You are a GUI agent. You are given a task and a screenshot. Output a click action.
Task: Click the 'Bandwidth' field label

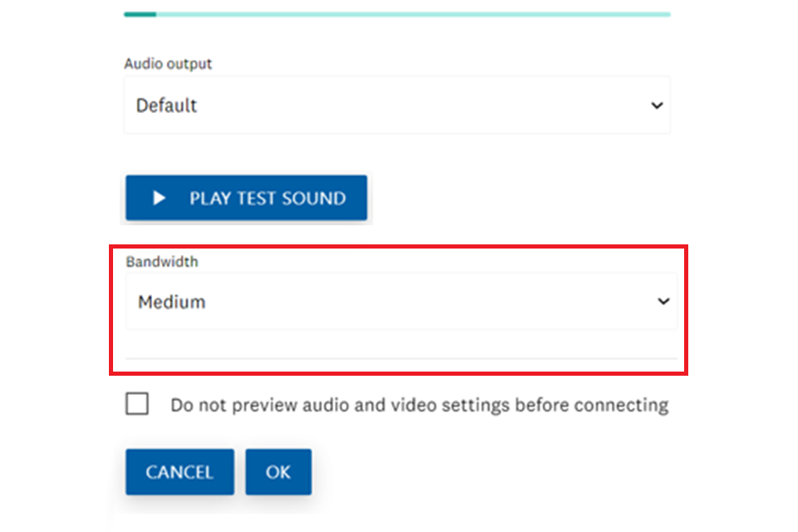[x=162, y=261]
